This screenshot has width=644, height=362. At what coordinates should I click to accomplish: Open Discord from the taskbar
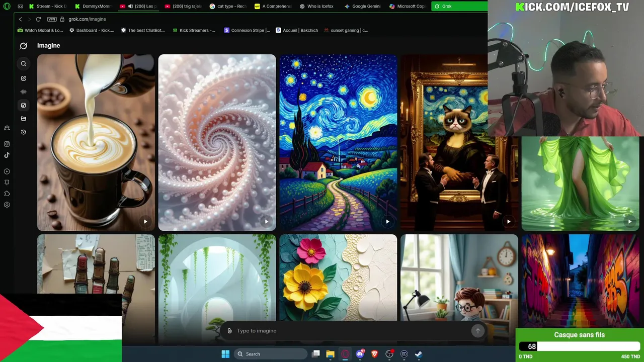(360, 354)
